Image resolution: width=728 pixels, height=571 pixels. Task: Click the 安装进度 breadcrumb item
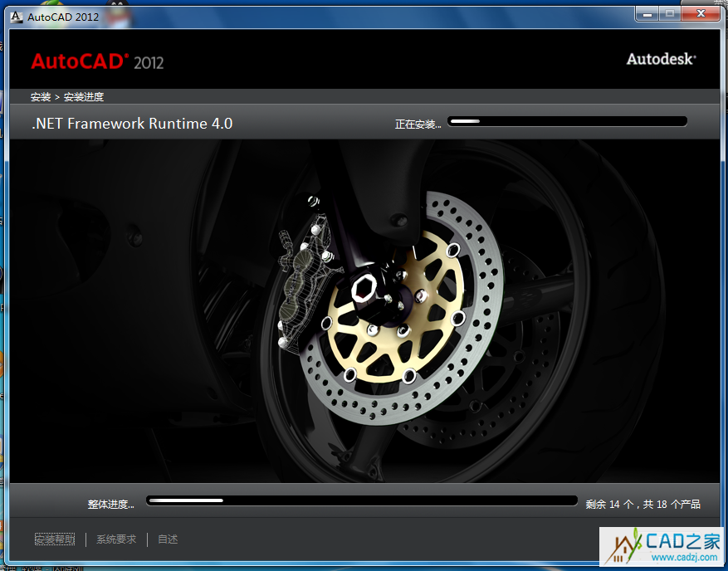click(84, 97)
